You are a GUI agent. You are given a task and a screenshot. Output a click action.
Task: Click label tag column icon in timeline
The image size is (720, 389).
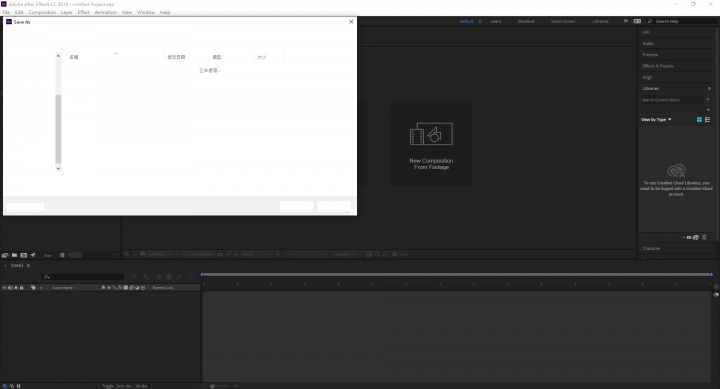pyautogui.click(x=33, y=288)
